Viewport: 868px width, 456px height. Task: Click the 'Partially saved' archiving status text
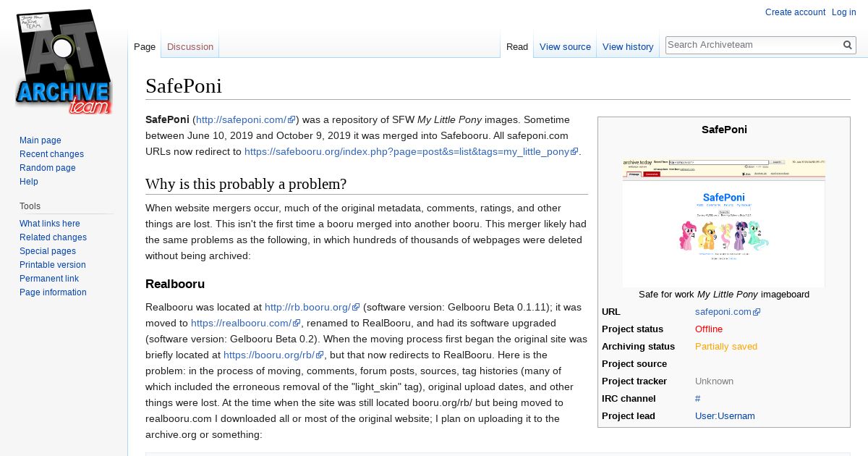click(x=726, y=347)
